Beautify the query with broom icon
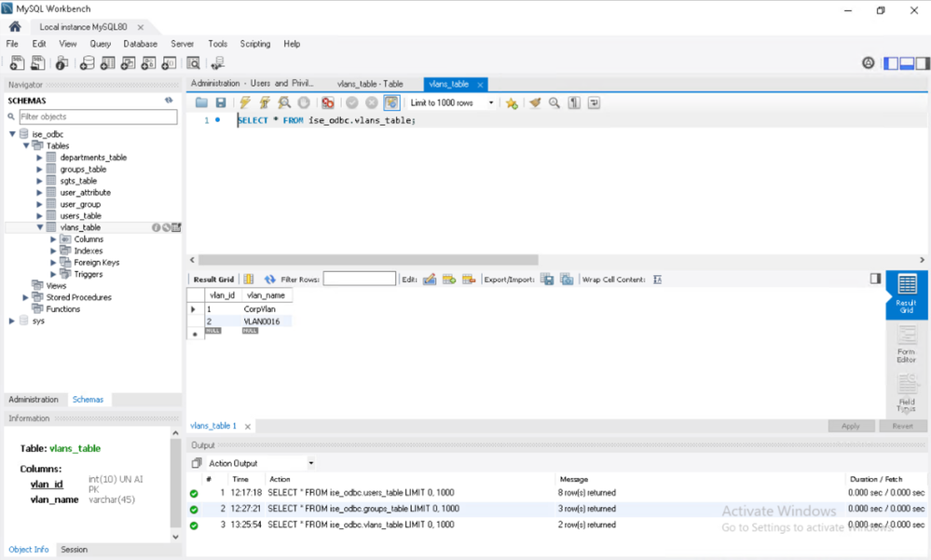Image resolution: width=931 pixels, height=560 pixels. (x=535, y=102)
